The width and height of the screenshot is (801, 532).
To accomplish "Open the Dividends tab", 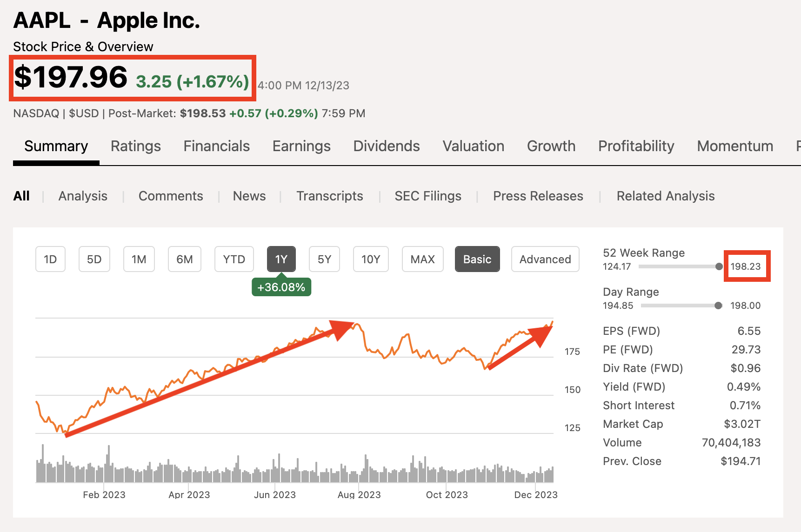I will point(387,146).
